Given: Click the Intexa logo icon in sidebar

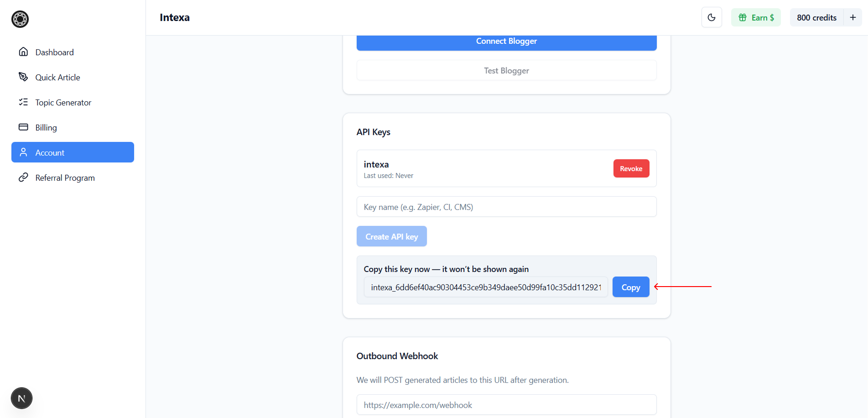Looking at the screenshot, I should pos(20,19).
